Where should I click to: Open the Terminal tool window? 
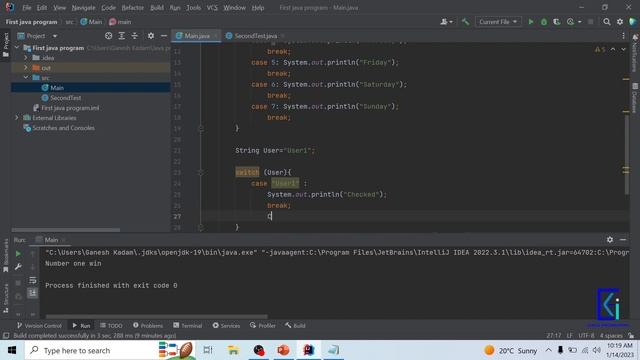coord(187,325)
